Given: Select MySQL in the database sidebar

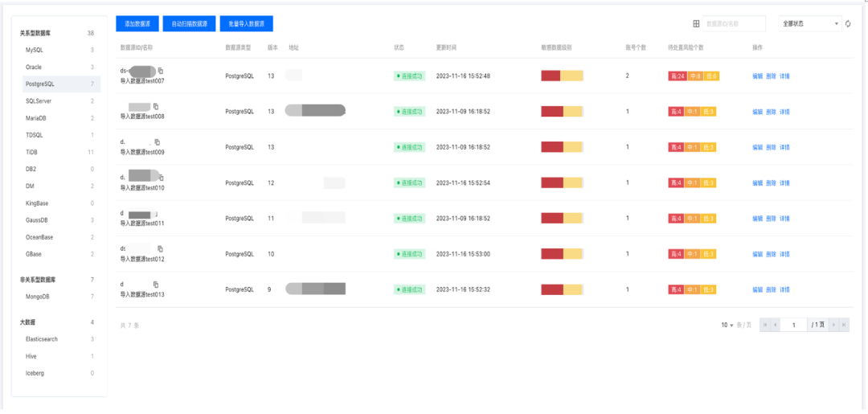Looking at the screenshot, I should [61, 50].
